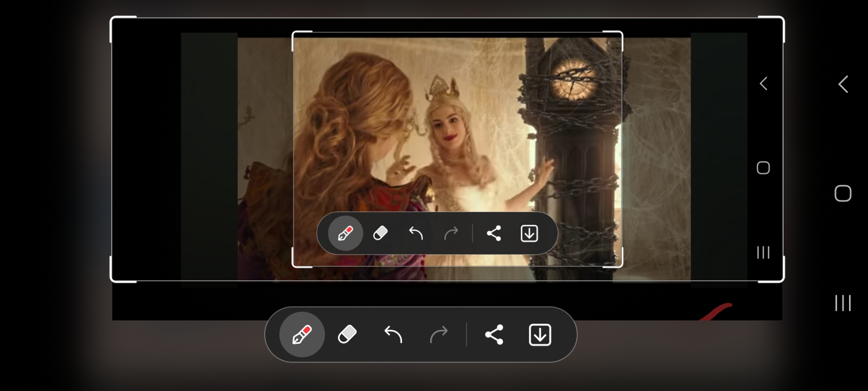Click redo arrow in the bottom toolbar
Viewport: 868px width, 391px height.
point(439,335)
